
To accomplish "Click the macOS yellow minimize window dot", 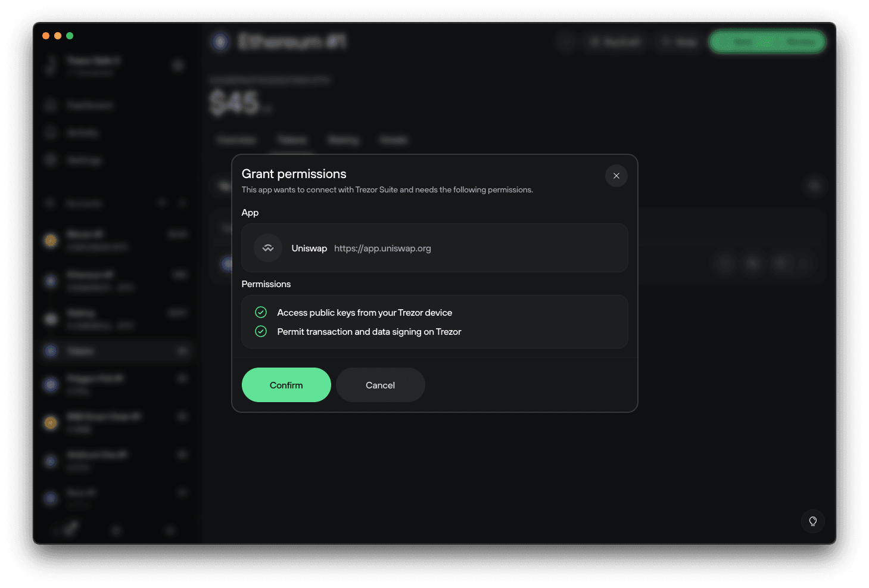I will coord(58,36).
